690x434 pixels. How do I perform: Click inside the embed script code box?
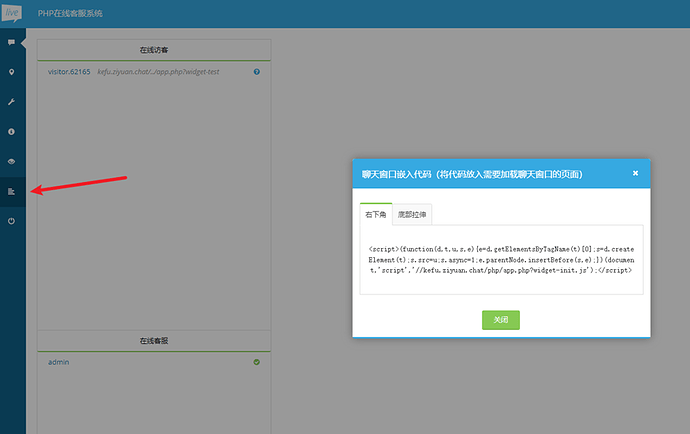(501, 260)
